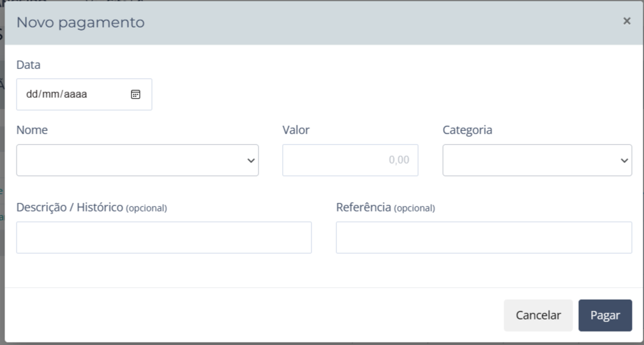Select the year segment of the date
The width and height of the screenshot is (644, 345).
pos(75,95)
